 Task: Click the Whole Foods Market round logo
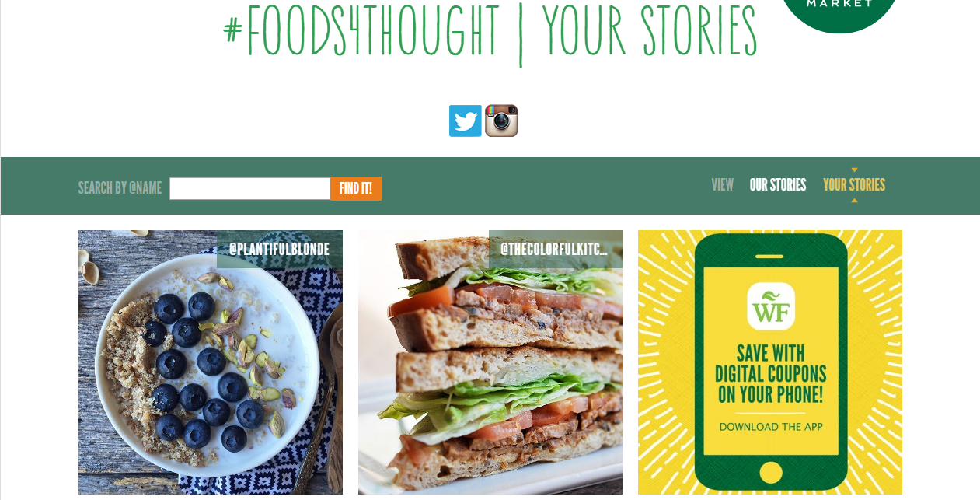tap(839, 14)
